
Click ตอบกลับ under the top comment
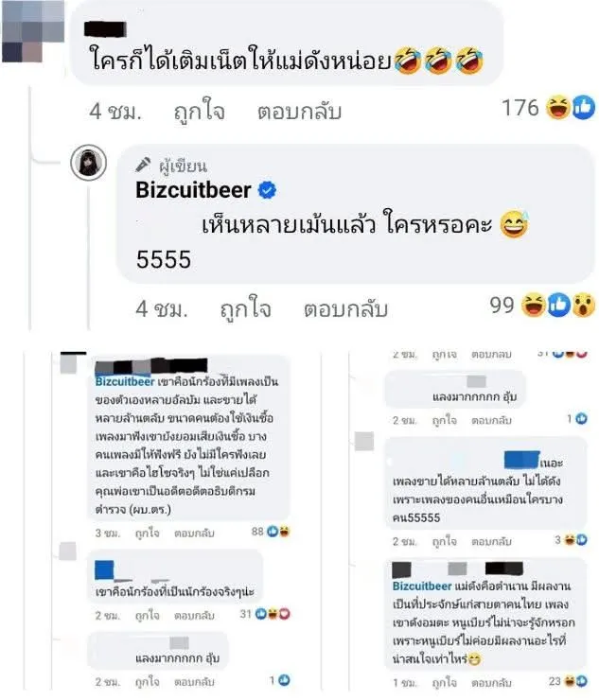coord(299,112)
